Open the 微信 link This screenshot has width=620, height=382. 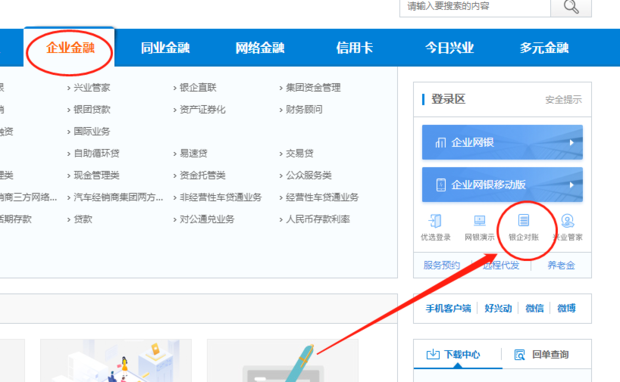(535, 308)
